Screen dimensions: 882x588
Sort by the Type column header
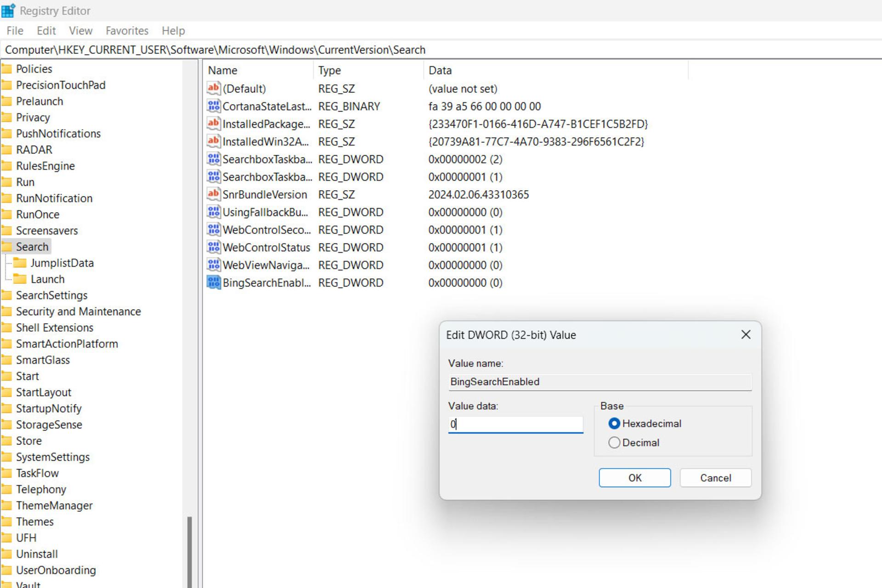369,70
